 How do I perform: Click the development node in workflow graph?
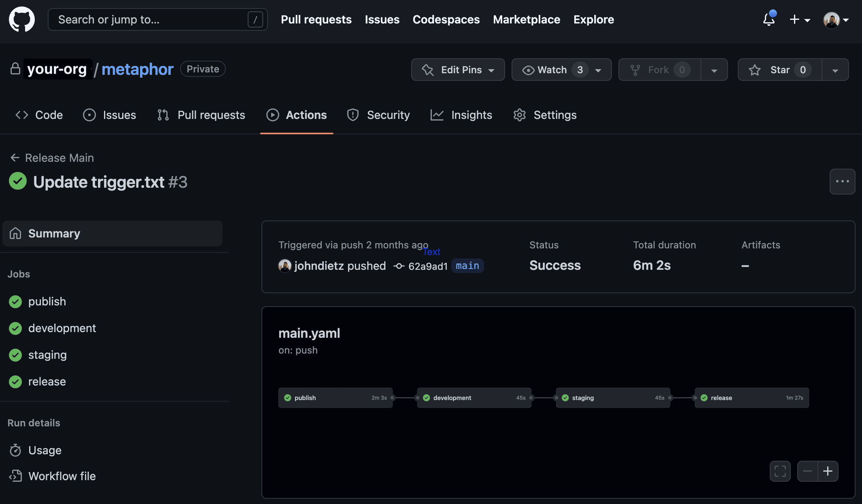474,398
